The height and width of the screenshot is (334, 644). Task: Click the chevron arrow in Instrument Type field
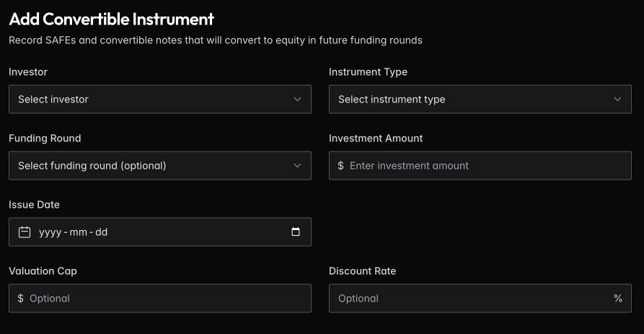point(617,100)
